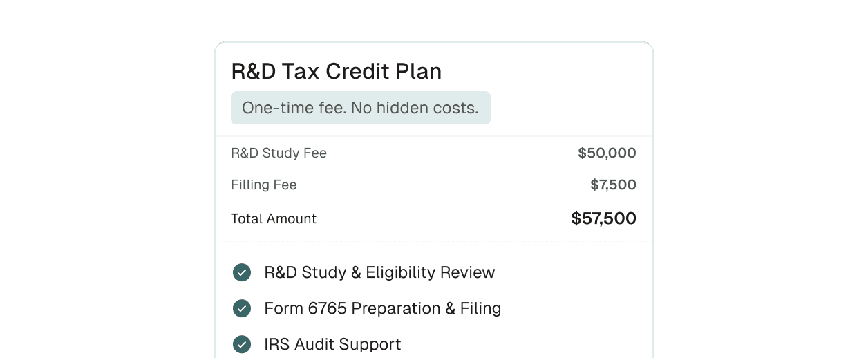Click the empty white space right of the plan heading
Screen dimensions: 868x358
coord(553,71)
